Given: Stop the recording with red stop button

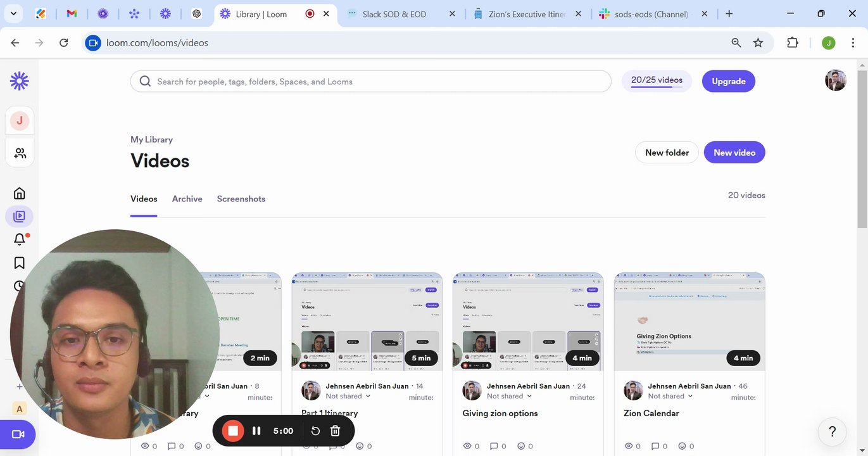Looking at the screenshot, I should (233, 431).
